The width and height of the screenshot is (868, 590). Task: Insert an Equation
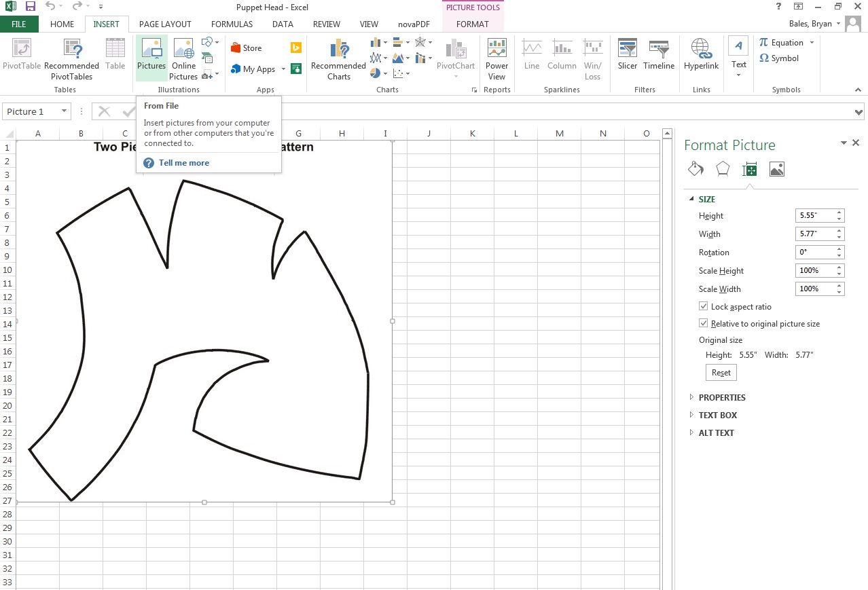click(x=782, y=42)
